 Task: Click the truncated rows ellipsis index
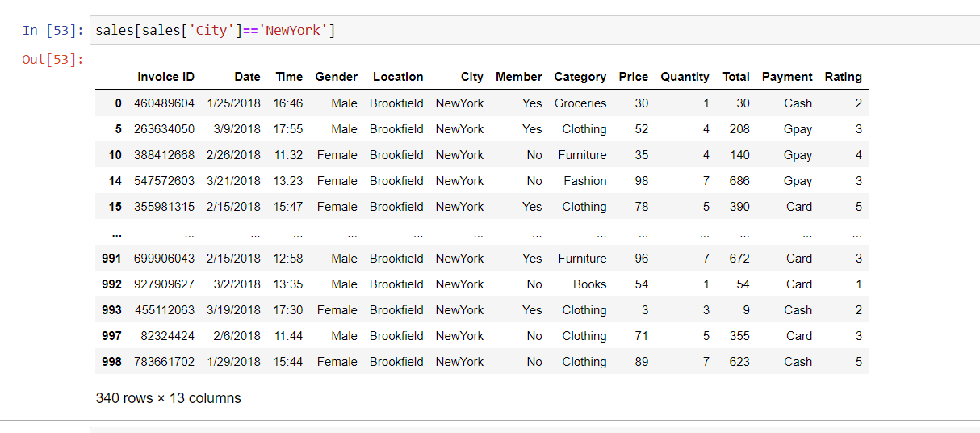pyautogui.click(x=117, y=233)
